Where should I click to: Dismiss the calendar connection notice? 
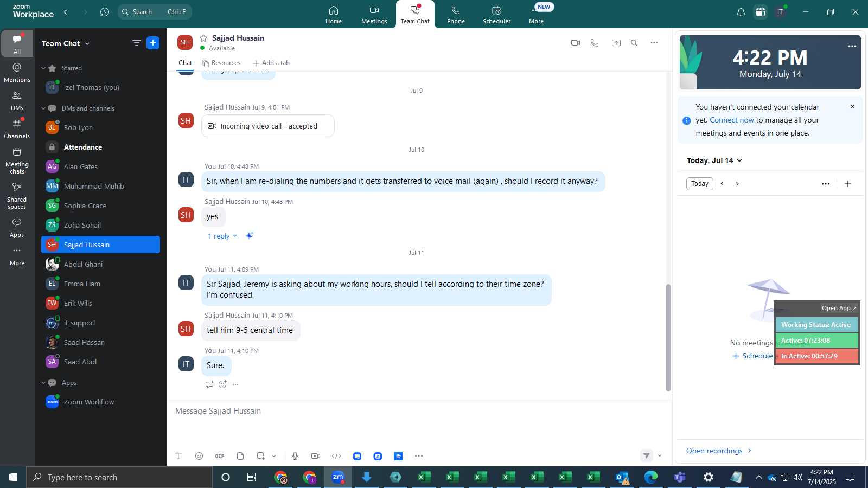[x=852, y=107]
